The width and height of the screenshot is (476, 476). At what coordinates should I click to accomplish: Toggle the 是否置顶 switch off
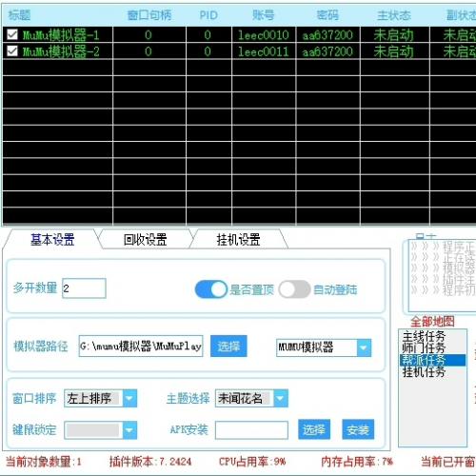(x=210, y=289)
